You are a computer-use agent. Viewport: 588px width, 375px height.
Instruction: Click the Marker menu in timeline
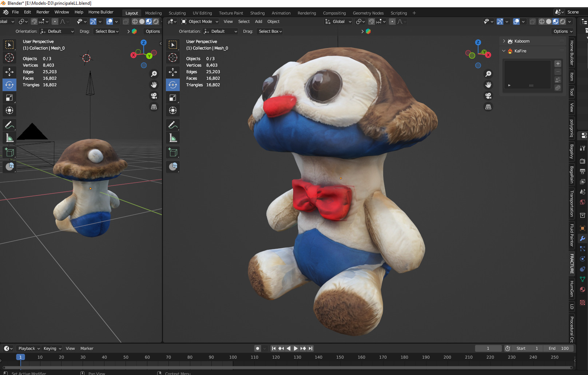click(87, 348)
